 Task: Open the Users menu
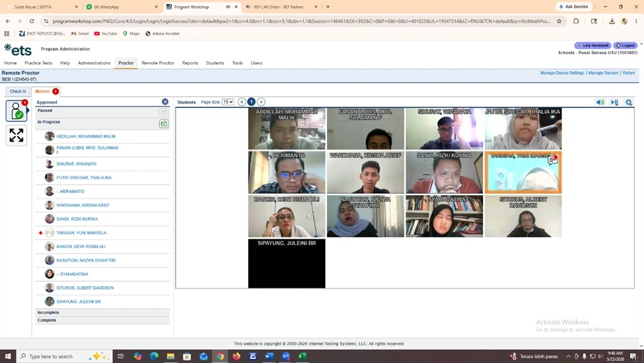point(256,63)
